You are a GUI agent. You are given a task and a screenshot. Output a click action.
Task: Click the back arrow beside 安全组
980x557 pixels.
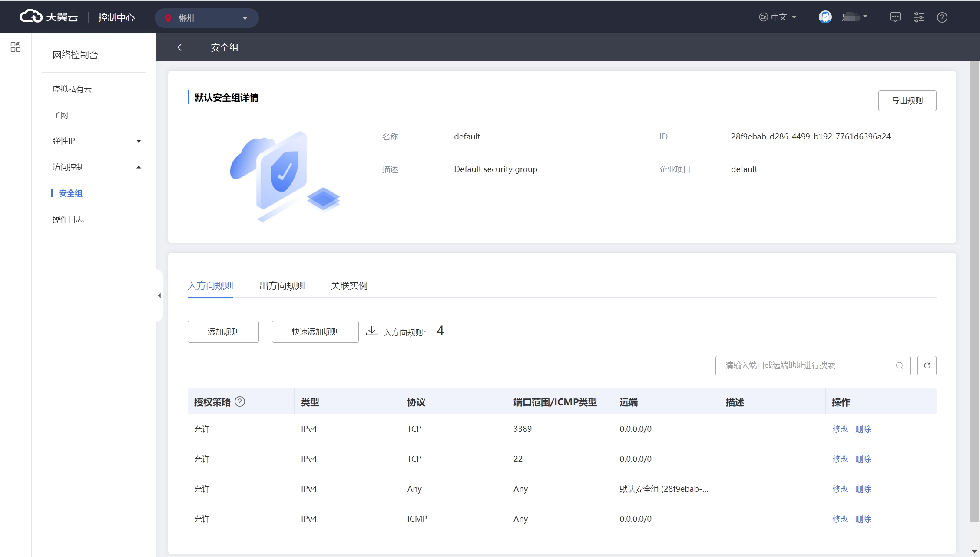pos(179,47)
